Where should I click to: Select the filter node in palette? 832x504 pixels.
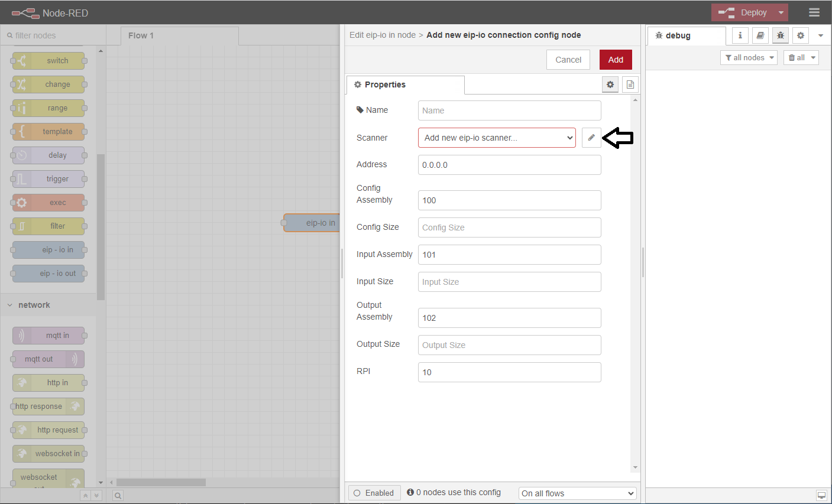pos(48,226)
